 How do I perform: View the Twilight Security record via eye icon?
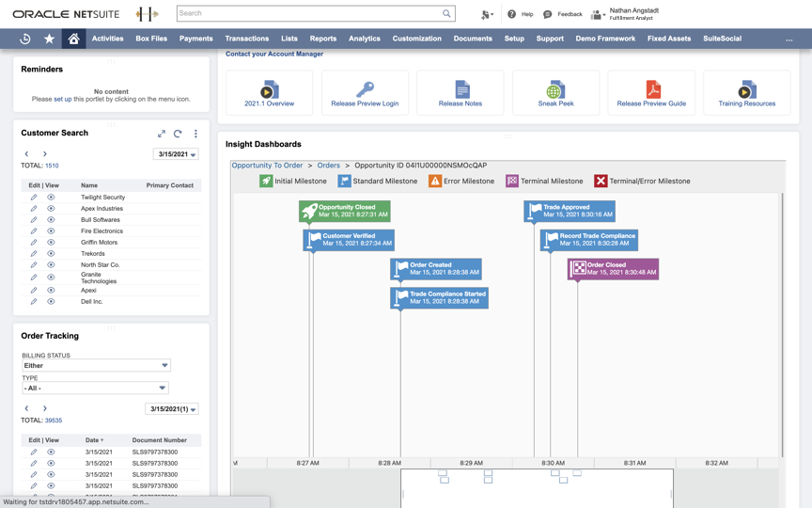point(51,197)
